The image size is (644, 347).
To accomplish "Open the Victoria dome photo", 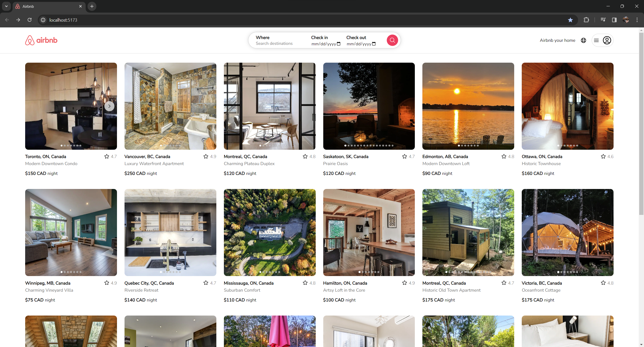I will (x=568, y=233).
